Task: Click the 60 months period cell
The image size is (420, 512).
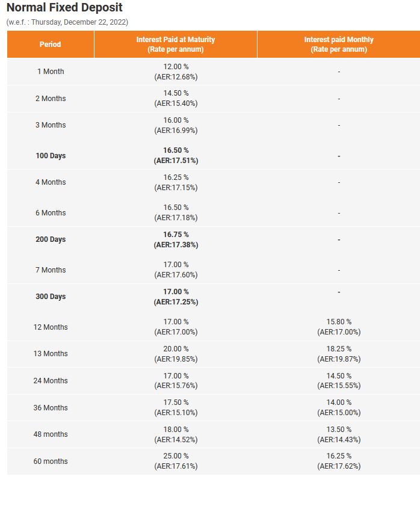Action: 51,461
